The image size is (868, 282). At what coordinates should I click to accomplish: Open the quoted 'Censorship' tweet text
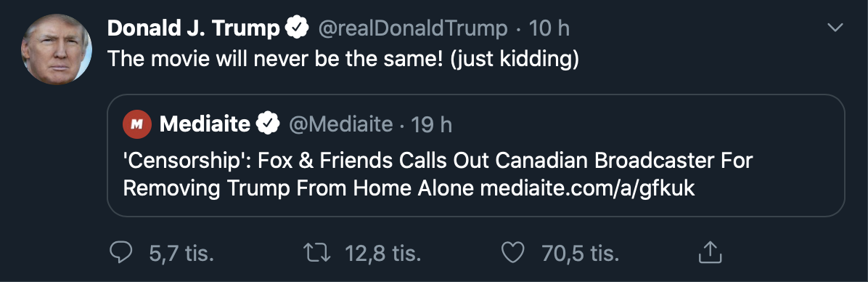pos(438,174)
